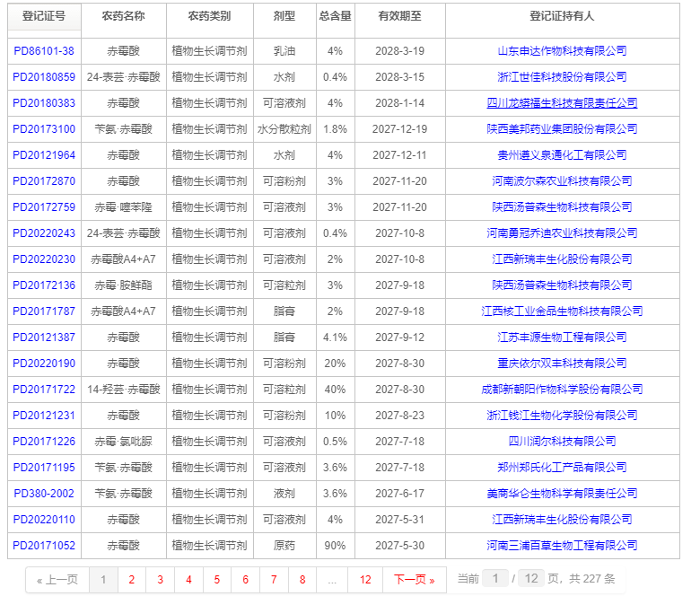The width and height of the screenshot is (700, 605).
Task: Open registration PD20171052 link
Action: 44,546
